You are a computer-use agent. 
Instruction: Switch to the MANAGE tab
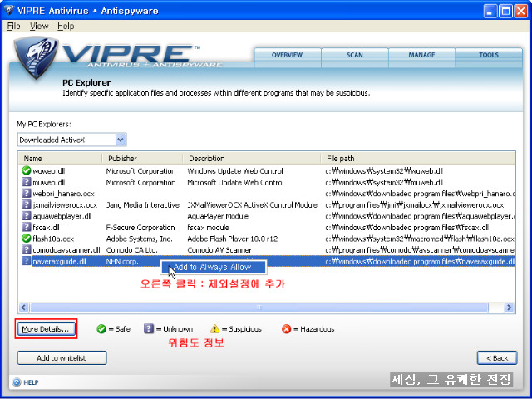(x=421, y=55)
